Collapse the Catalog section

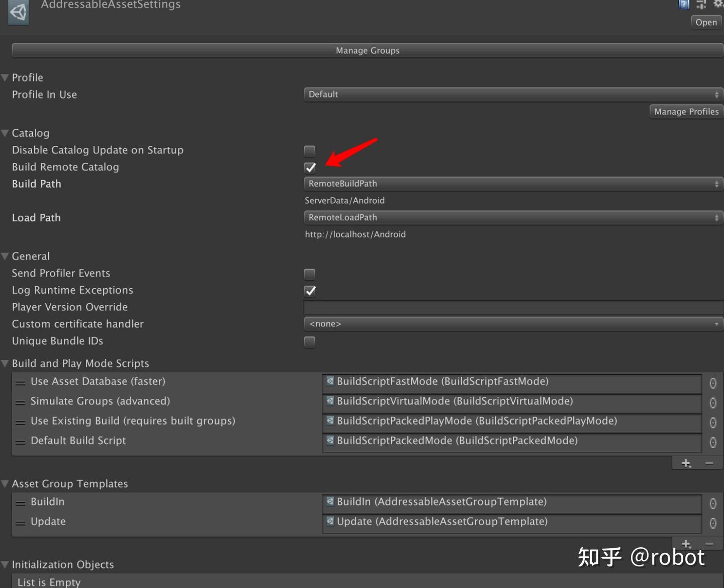5,133
